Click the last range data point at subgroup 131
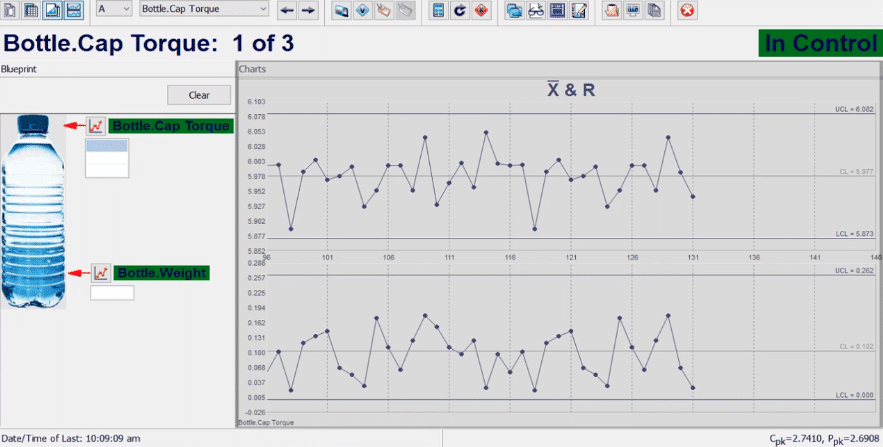Screen dimensions: 883x447 693,388
